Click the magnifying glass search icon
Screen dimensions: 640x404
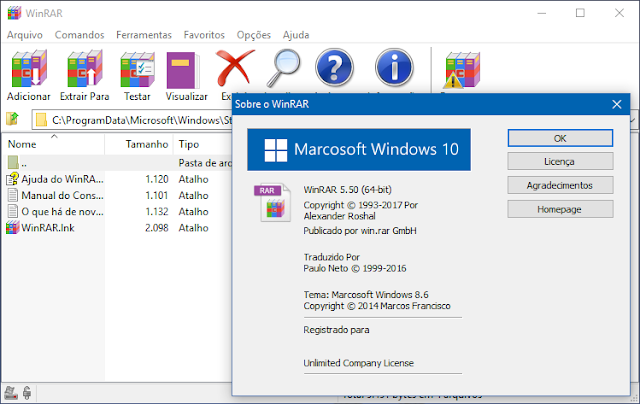[284, 67]
